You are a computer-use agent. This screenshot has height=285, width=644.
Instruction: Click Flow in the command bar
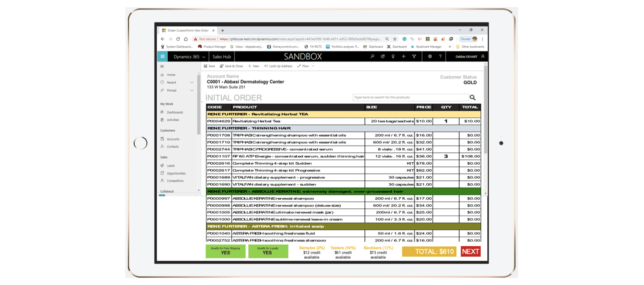[303, 66]
